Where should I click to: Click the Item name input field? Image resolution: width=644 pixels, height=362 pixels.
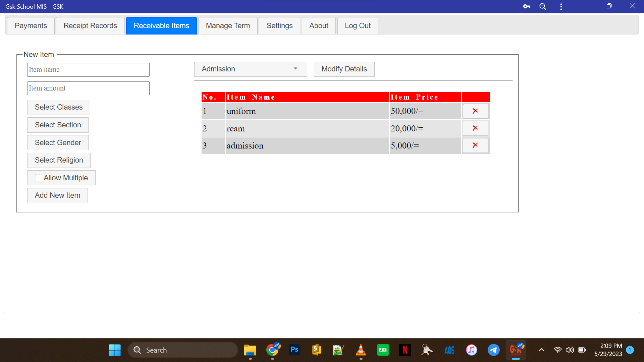pos(88,70)
